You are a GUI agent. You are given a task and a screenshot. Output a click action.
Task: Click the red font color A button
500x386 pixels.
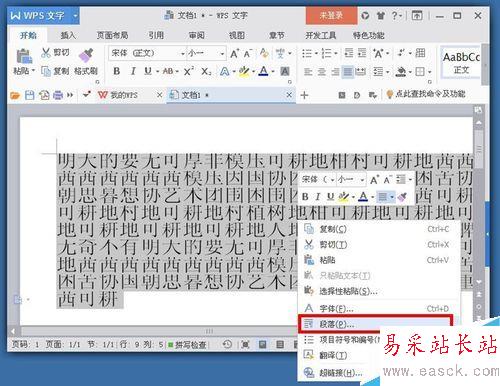click(263, 71)
